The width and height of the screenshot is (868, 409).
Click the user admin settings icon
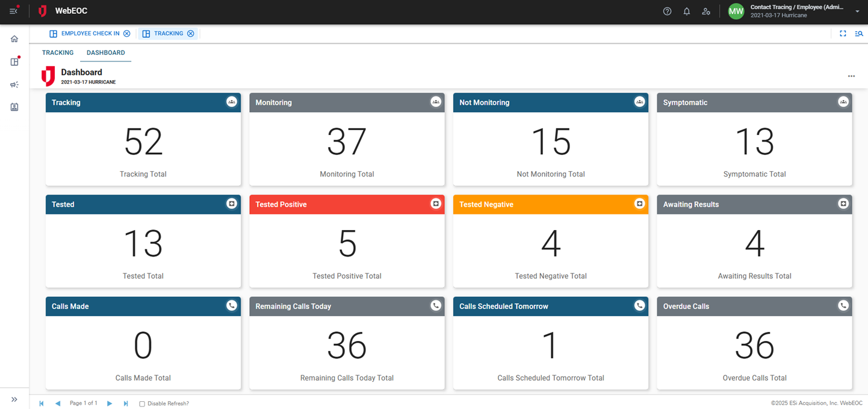(x=706, y=11)
